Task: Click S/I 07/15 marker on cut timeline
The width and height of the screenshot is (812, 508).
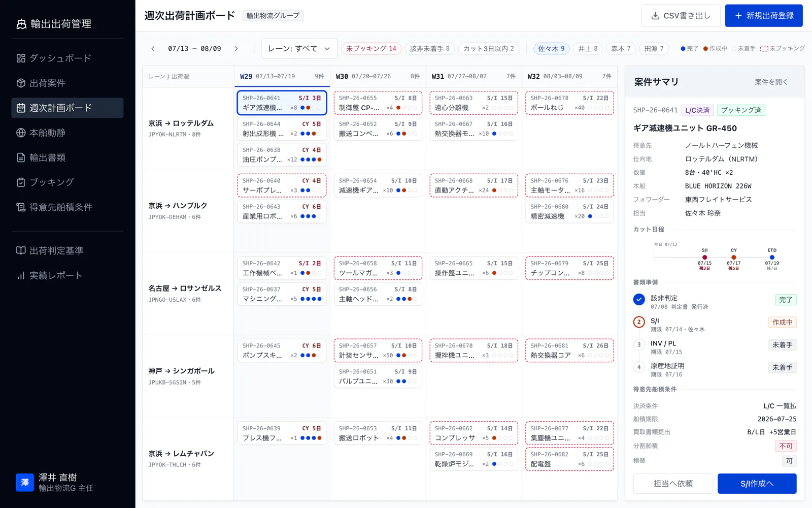Action: pyautogui.click(x=704, y=258)
